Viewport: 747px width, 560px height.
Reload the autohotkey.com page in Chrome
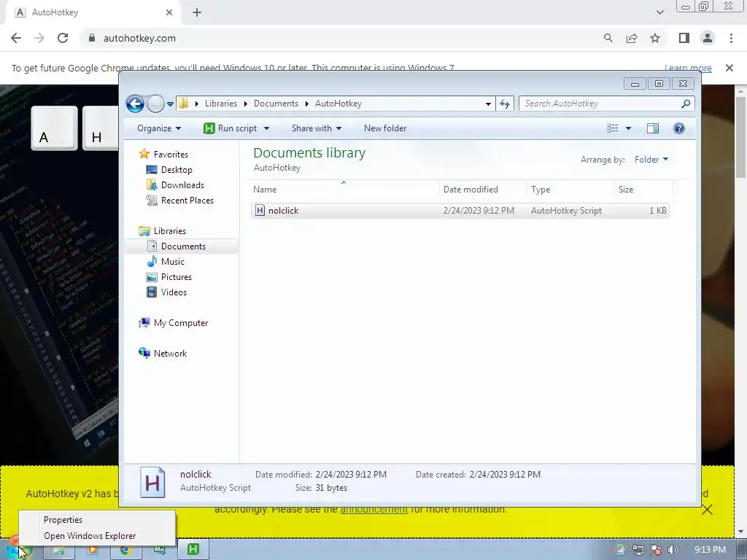coord(63,38)
